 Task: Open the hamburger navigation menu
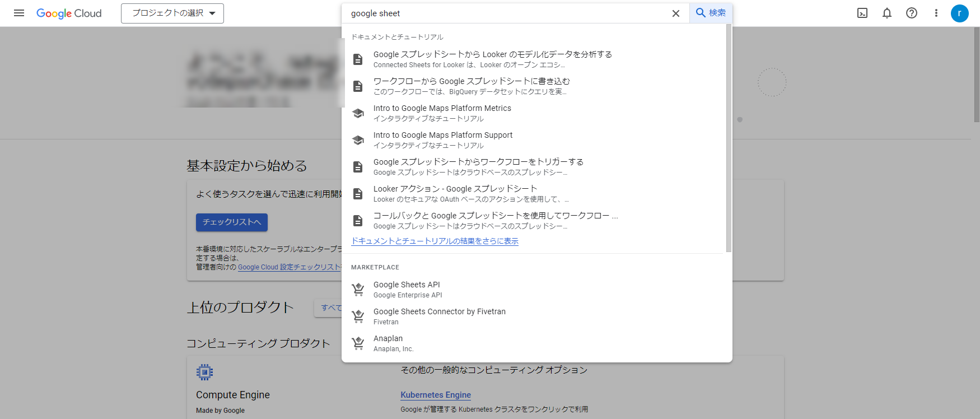click(x=19, y=13)
